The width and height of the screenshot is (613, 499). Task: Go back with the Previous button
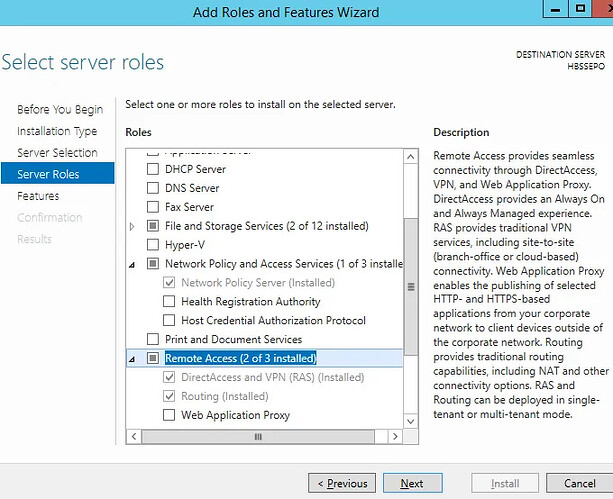341,484
